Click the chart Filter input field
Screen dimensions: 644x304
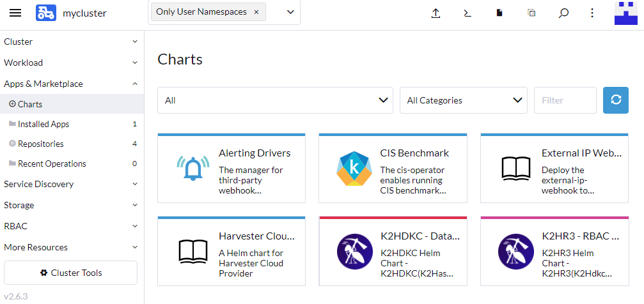pos(565,100)
